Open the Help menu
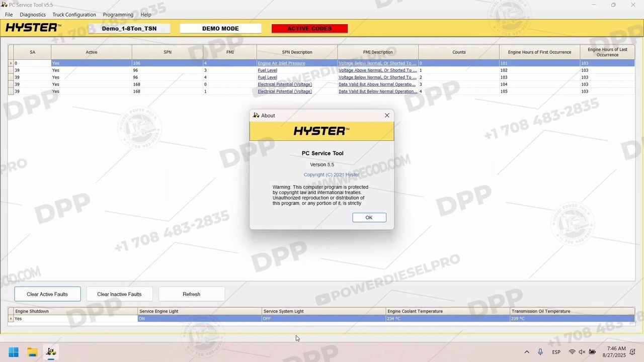The height and width of the screenshot is (362, 644). (x=146, y=15)
